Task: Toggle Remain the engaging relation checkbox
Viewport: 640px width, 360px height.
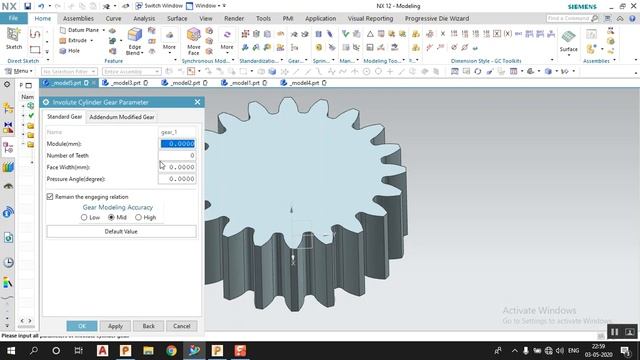Action: pos(50,197)
